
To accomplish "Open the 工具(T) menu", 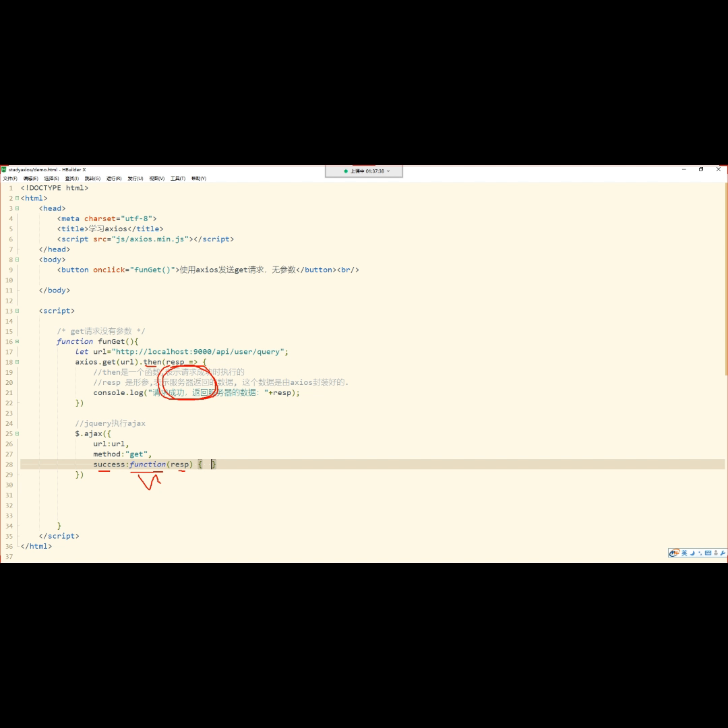I will click(178, 178).
